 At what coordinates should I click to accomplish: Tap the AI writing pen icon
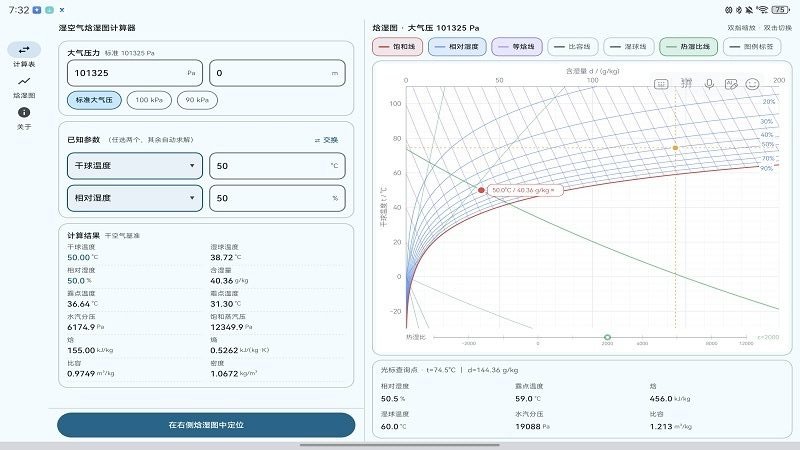point(731,84)
